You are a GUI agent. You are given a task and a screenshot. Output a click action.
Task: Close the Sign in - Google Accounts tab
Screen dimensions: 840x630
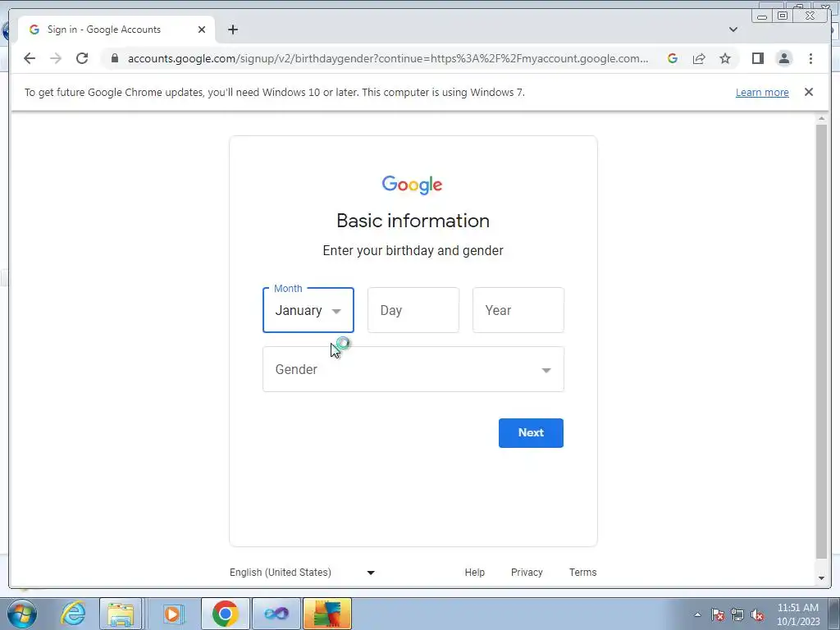[x=202, y=30]
